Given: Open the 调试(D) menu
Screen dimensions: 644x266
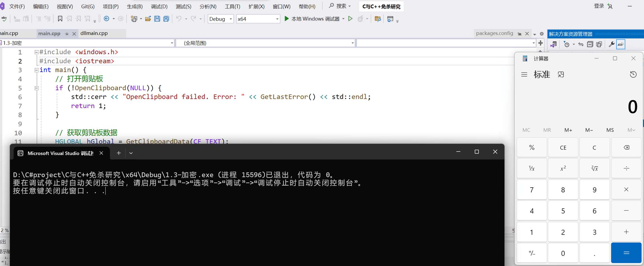Looking at the screenshot, I should [x=159, y=6].
